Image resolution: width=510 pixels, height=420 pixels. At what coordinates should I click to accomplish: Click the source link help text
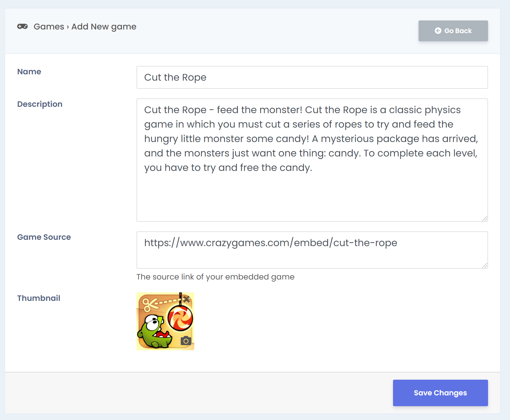(215, 277)
